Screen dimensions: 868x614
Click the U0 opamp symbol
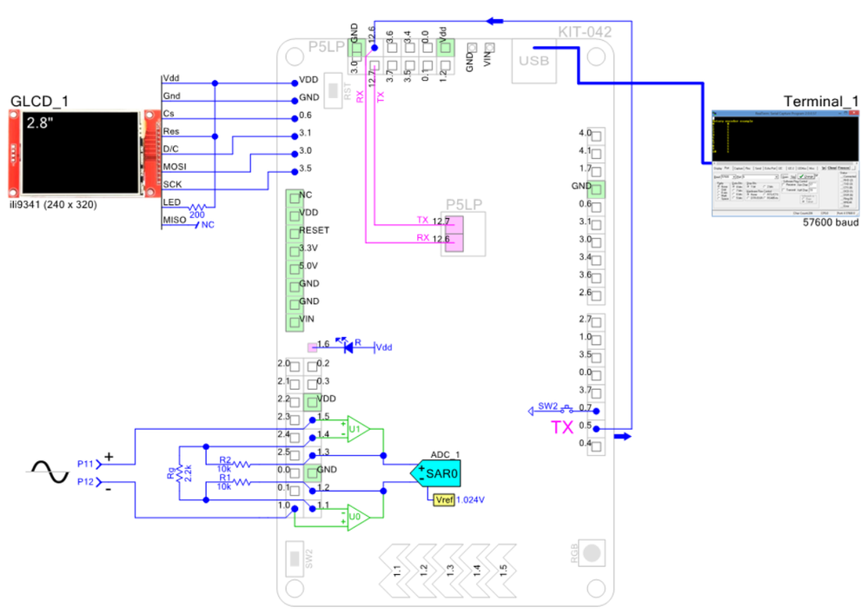358,518
